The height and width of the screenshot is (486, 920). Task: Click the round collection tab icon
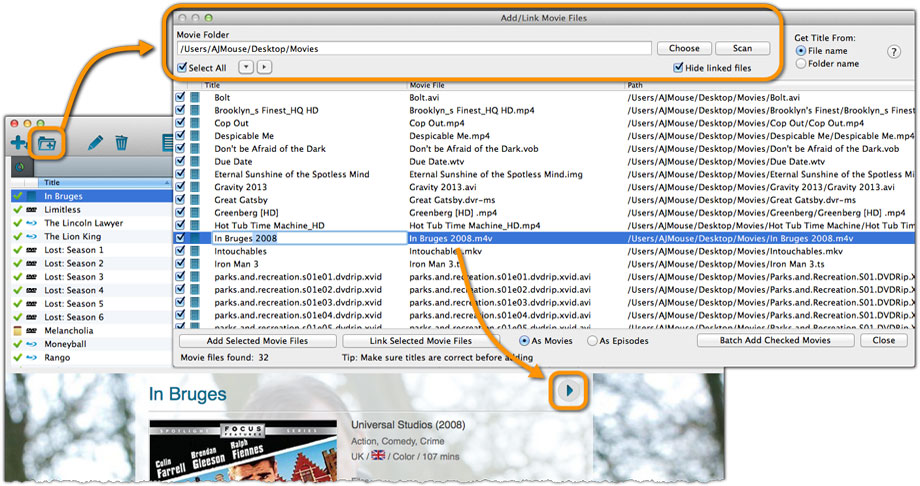[x=21, y=167]
